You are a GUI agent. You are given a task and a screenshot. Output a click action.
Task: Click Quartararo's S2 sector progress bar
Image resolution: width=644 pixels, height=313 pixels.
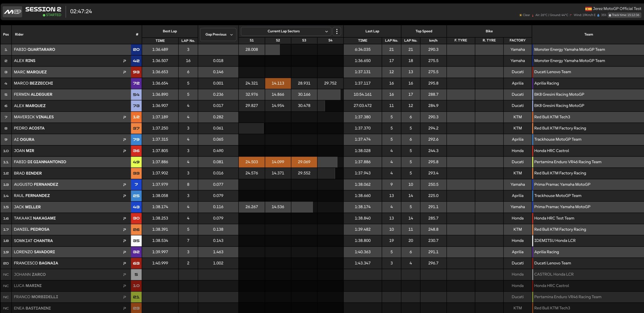[272, 50]
